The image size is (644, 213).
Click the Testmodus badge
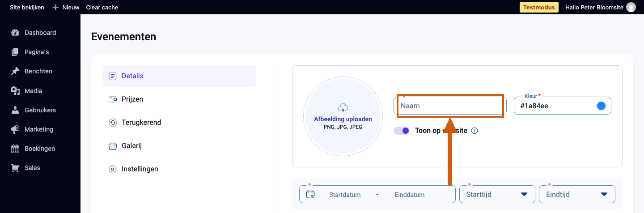[x=539, y=7]
